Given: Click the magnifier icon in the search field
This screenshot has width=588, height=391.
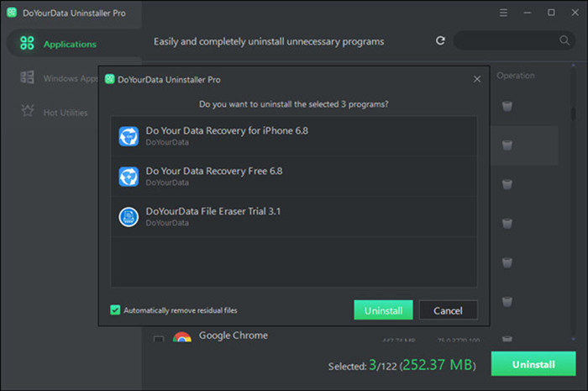Looking at the screenshot, I should pos(564,40).
